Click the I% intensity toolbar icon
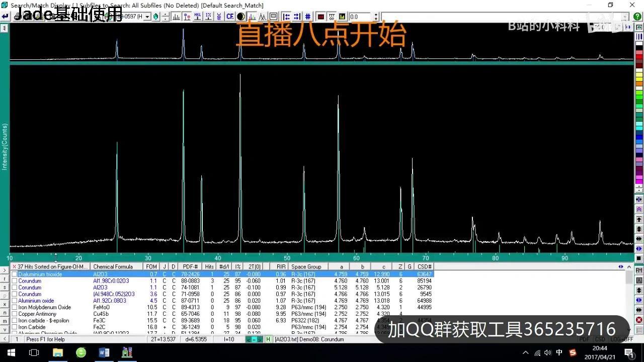Screen dimensions: 644x362 (207, 16)
